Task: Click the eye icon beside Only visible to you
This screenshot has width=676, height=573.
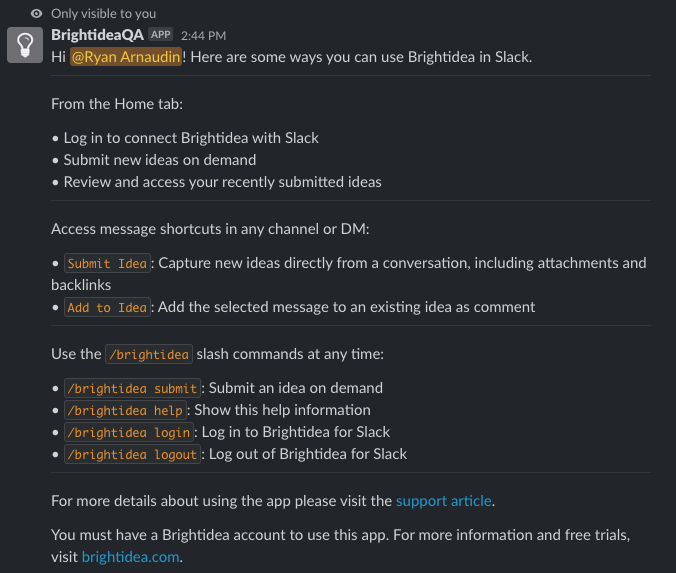Action: [x=37, y=14]
